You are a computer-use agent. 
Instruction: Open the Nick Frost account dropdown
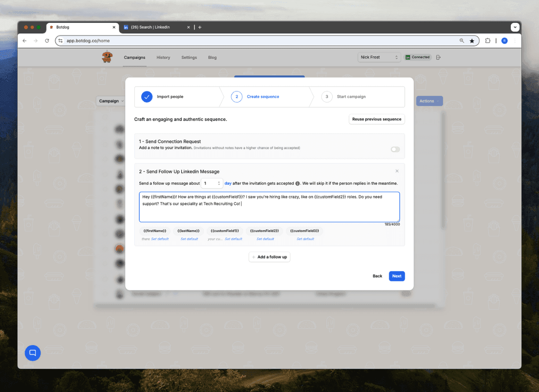(x=379, y=57)
